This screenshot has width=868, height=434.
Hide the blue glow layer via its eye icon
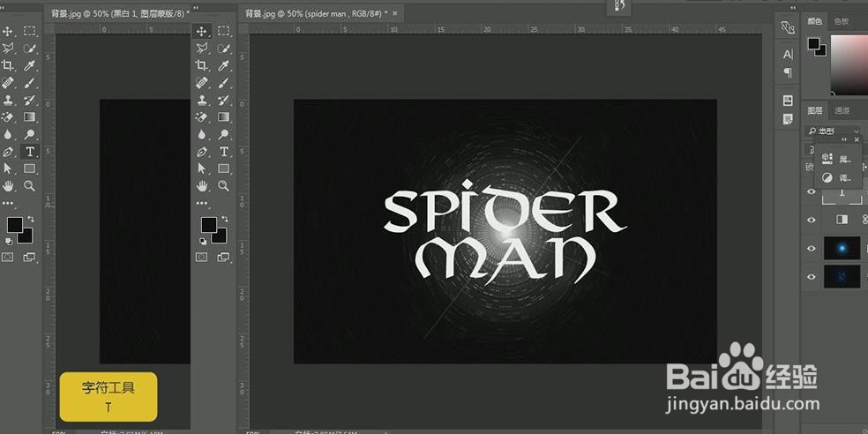point(811,249)
